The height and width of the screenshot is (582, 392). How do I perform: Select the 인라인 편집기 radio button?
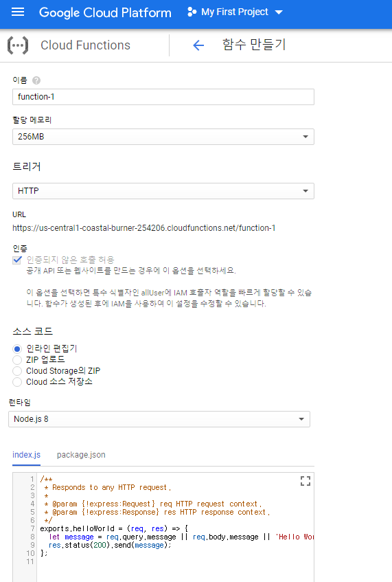click(17, 349)
